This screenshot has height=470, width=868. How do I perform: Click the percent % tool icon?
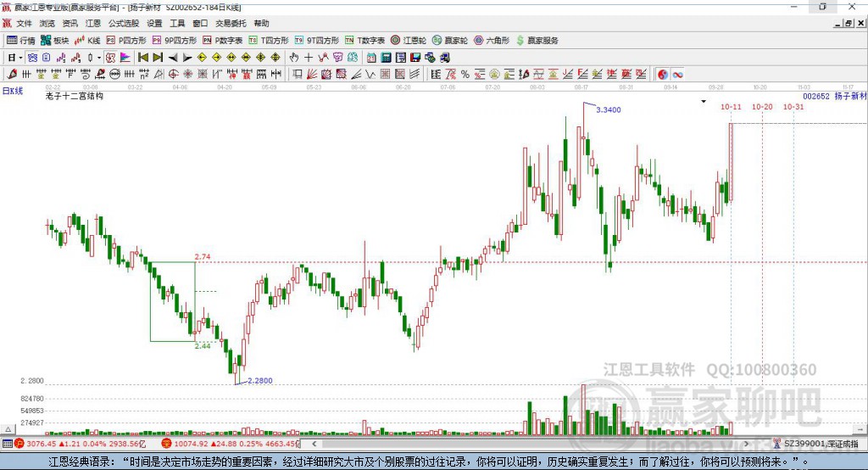[465, 75]
